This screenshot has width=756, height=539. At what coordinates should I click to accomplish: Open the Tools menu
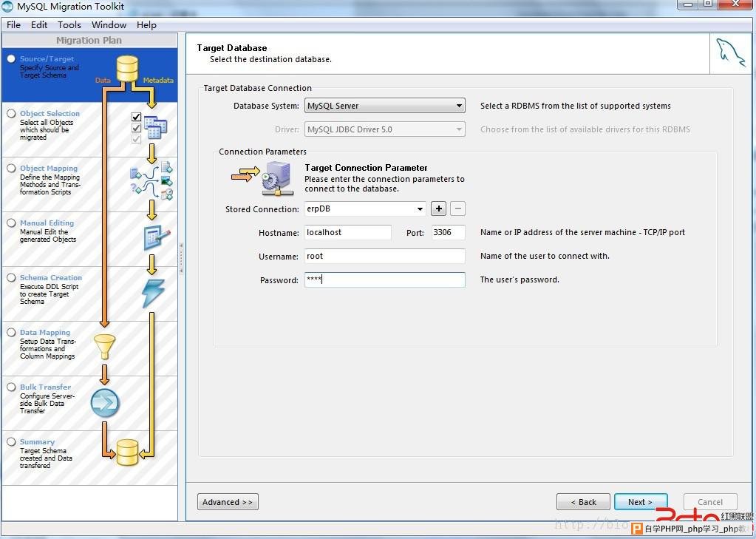[x=69, y=24]
